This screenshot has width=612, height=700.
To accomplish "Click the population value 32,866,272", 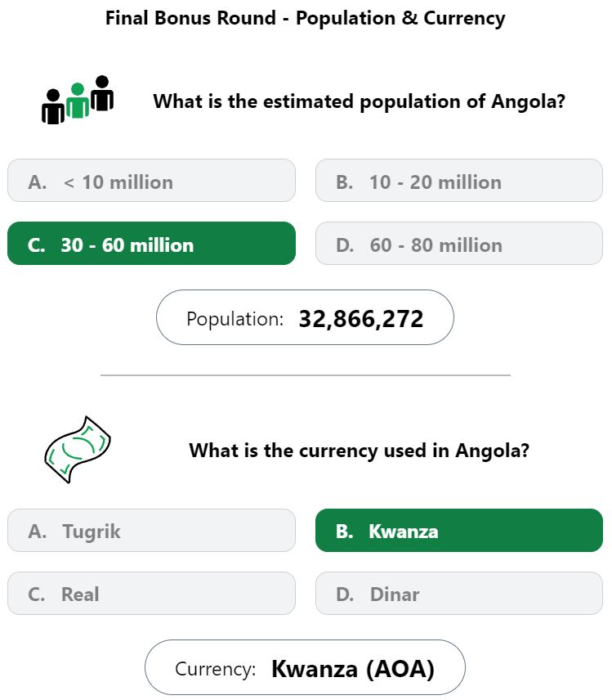I will (361, 319).
